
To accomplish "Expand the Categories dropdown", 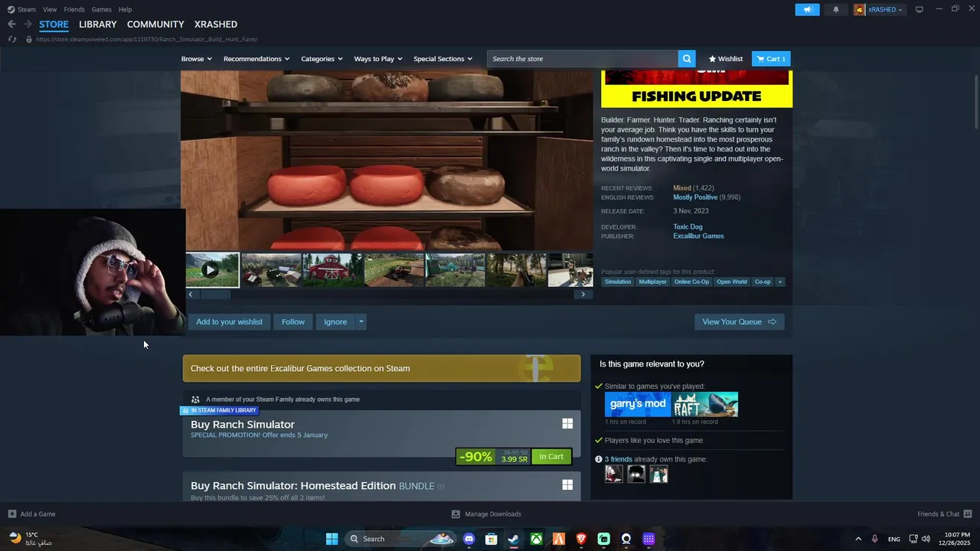I will point(322,59).
